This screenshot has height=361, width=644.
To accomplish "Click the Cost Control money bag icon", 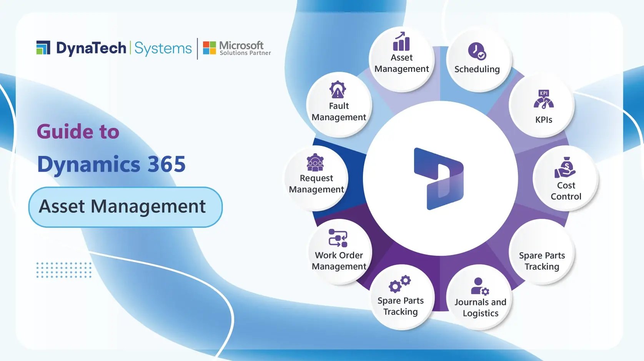I will pyautogui.click(x=565, y=167).
